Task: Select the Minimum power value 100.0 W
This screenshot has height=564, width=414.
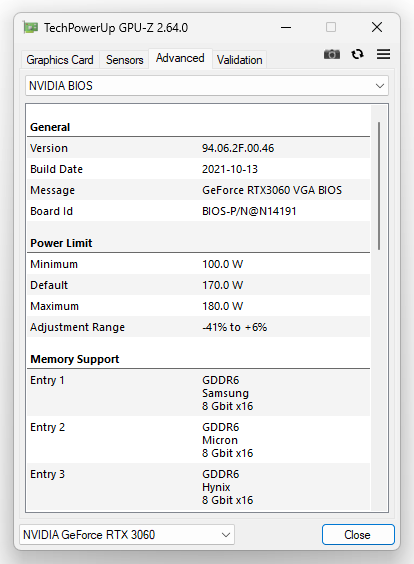Action: tap(223, 264)
